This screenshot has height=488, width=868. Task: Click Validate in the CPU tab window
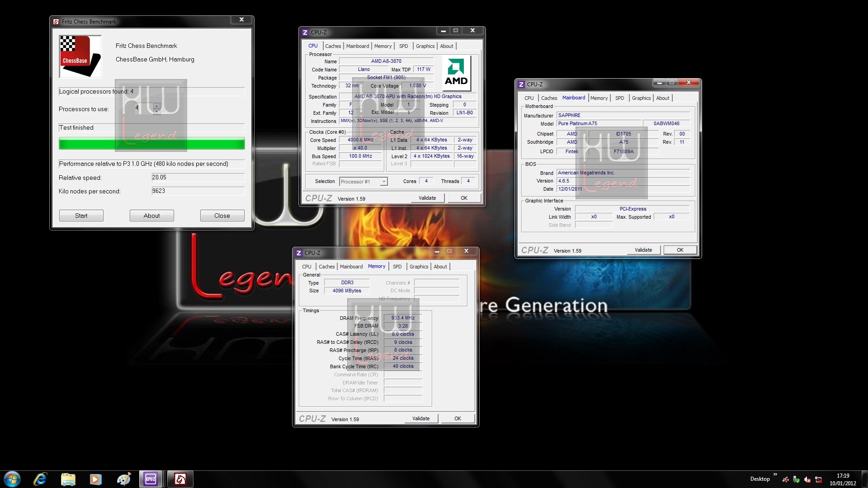[x=428, y=198]
